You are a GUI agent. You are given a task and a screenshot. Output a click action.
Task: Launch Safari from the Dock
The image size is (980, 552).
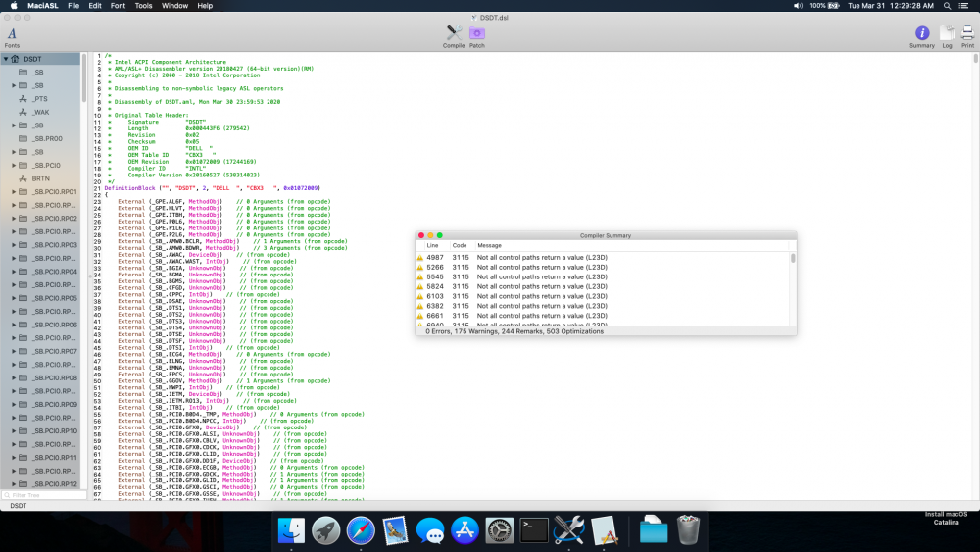click(x=361, y=530)
